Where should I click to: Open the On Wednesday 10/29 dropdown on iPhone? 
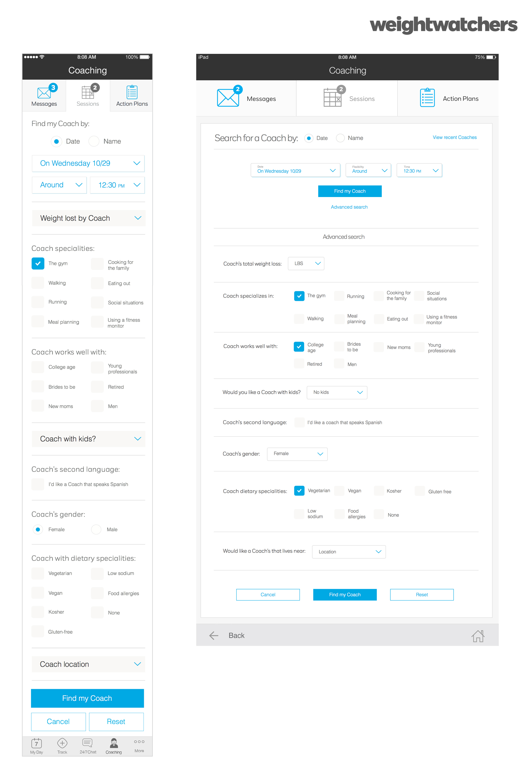coord(88,163)
